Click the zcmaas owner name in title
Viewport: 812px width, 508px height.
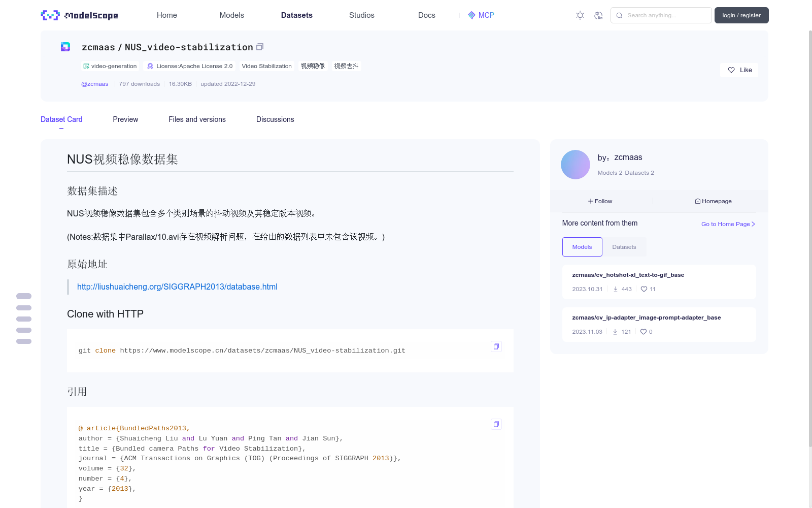(x=98, y=47)
